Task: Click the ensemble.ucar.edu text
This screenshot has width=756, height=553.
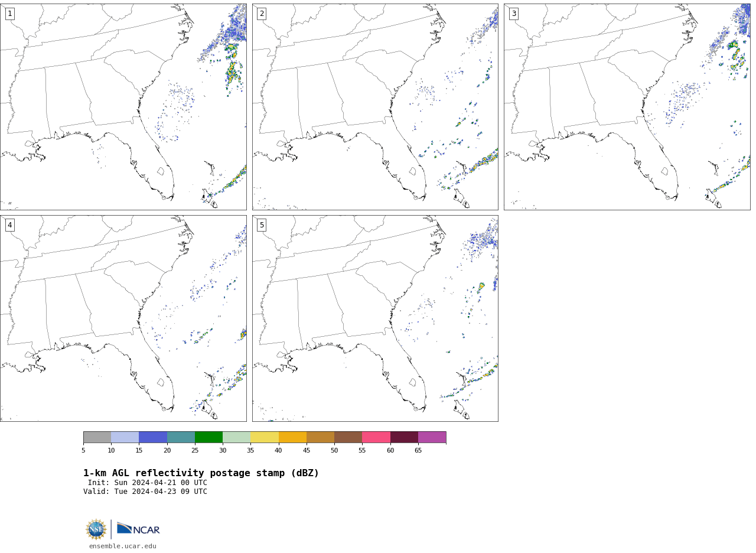Action: click(123, 546)
